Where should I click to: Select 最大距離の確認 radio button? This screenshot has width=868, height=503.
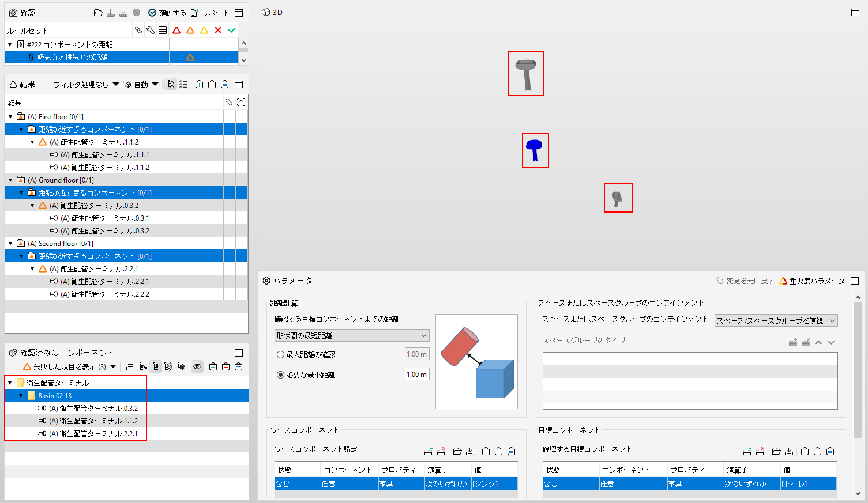pyautogui.click(x=280, y=355)
